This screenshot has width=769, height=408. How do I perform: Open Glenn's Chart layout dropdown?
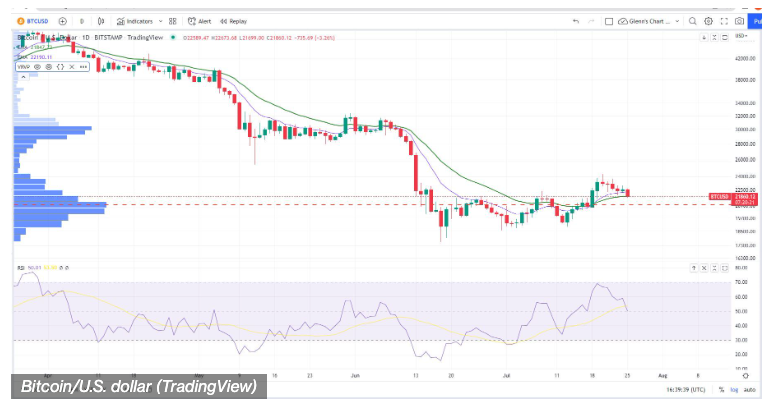649,21
